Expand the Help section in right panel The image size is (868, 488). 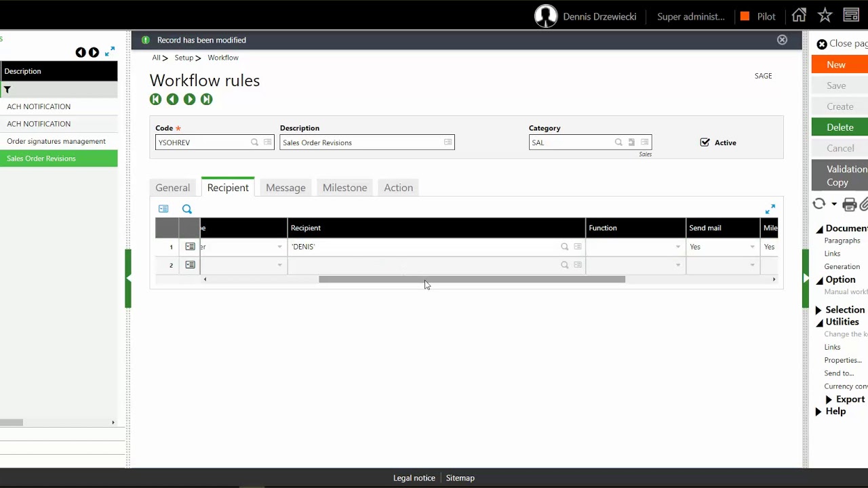point(818,411)
